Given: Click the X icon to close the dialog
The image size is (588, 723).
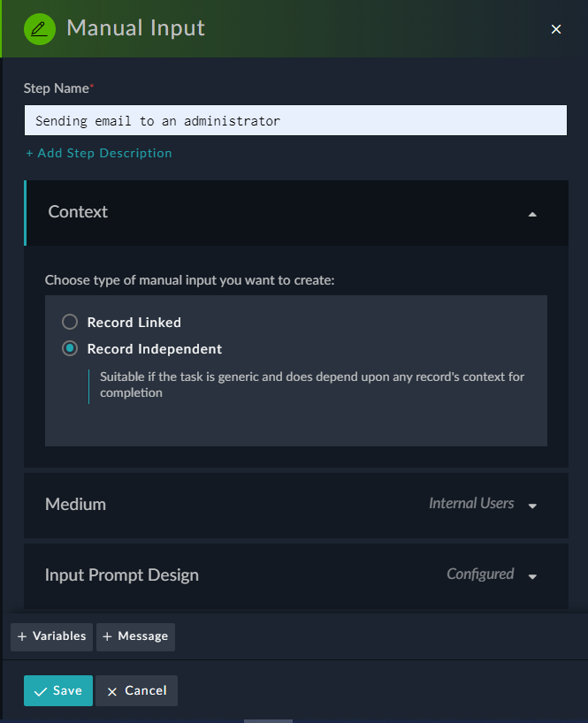Looking at the screenshot, I should pos(556,28).
